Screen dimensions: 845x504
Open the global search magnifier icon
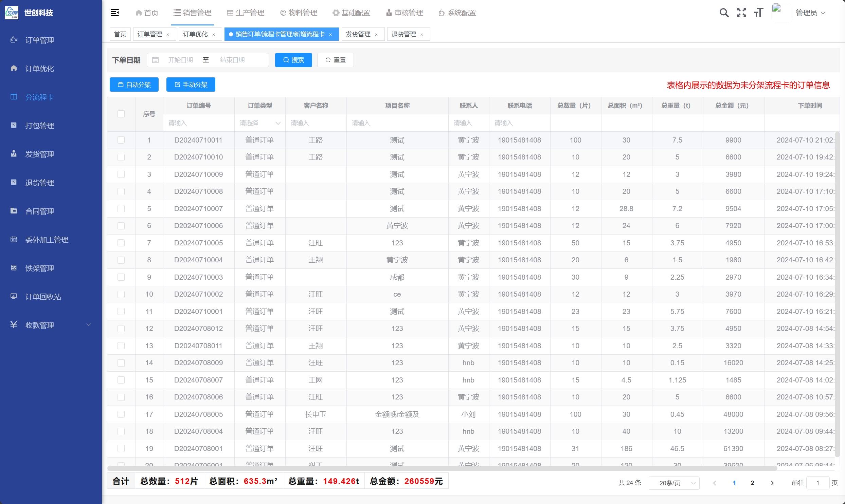[724, 13]
